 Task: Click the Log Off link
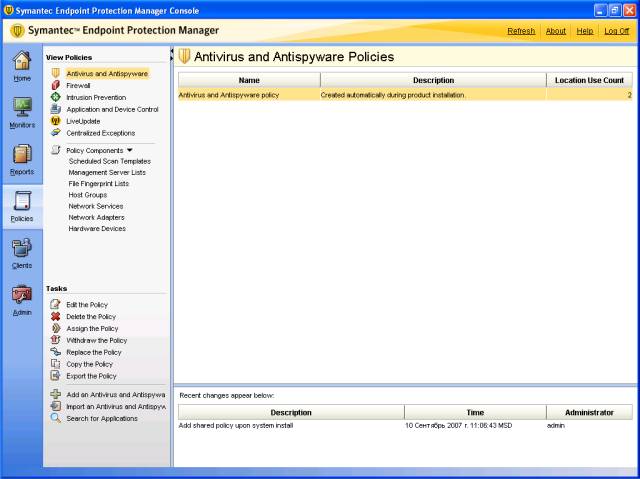pyautogui.click(x=616, y=31)
